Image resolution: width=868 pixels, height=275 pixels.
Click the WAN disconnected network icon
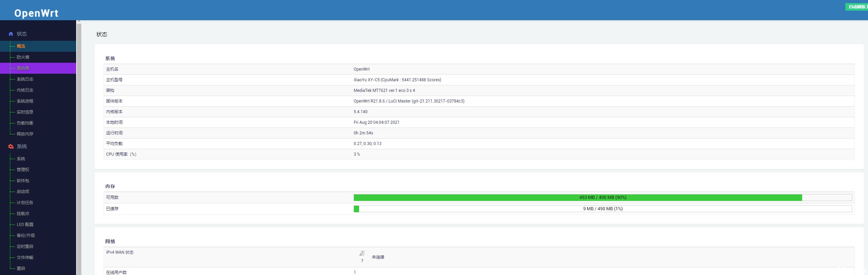click(x=362, y=253)
